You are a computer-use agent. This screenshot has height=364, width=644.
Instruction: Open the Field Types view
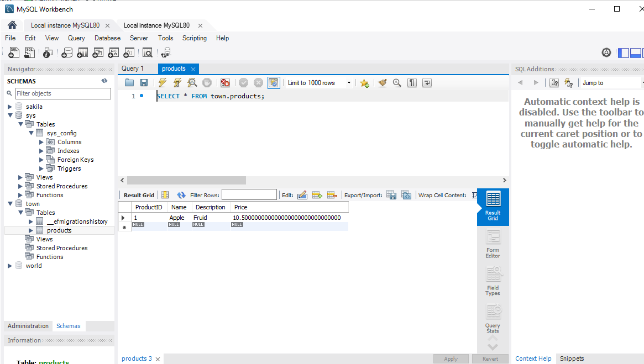(x=493, y=282)
